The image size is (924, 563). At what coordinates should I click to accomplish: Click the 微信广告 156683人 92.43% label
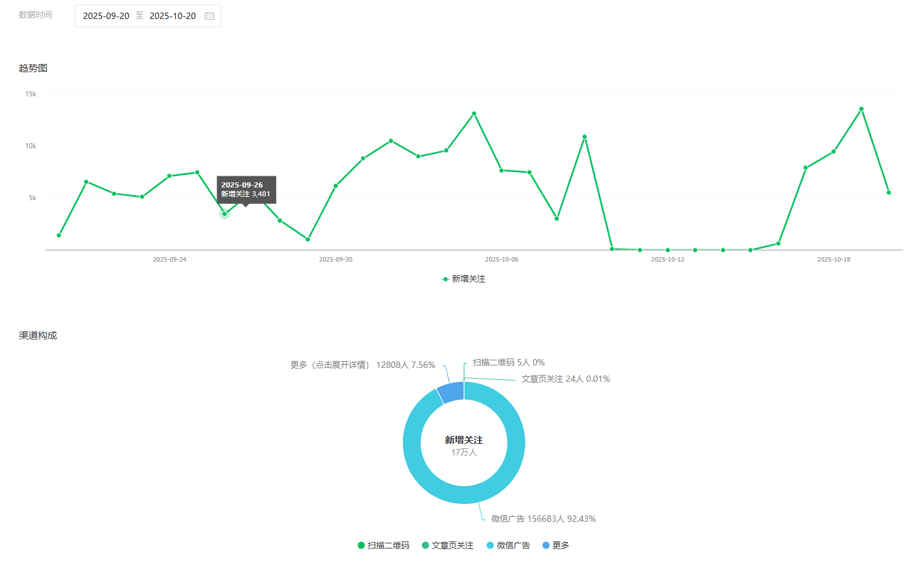coord(543,519)
